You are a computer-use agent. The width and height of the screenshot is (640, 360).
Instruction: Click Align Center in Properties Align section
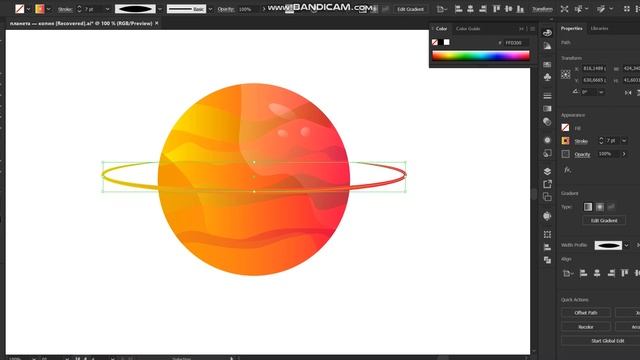[597, 273]
